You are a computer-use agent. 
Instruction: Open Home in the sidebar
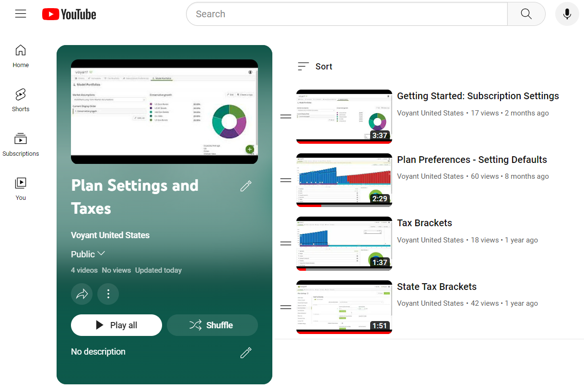[x=21, y=56]
